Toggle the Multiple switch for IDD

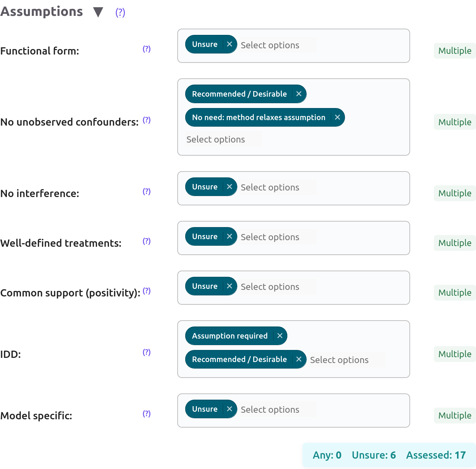[x=455, y=354]
